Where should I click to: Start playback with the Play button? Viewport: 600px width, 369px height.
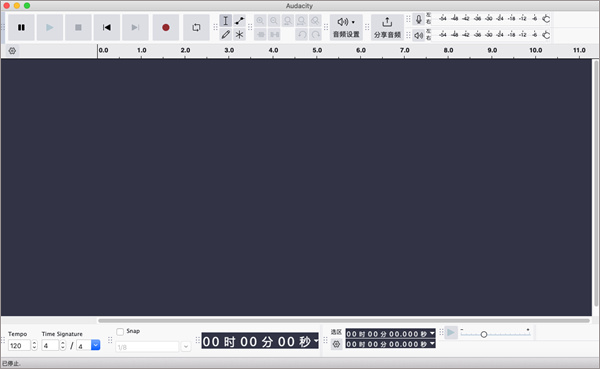[50, 28]
